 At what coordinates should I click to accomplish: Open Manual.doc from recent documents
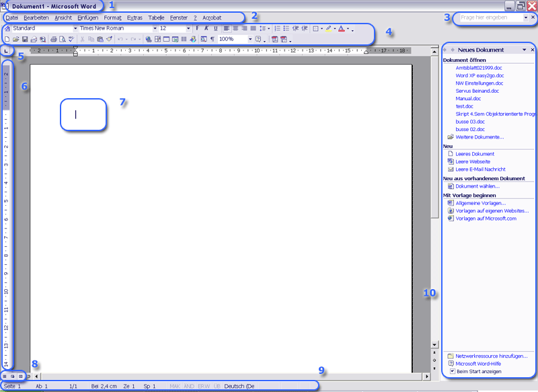pos(468,98)
